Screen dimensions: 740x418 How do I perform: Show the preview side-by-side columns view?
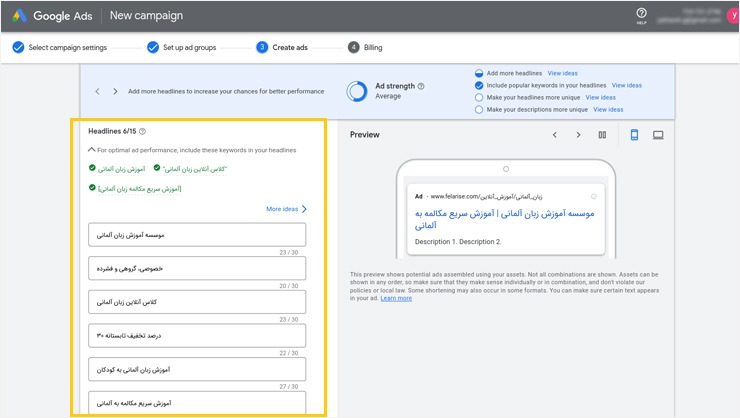pos(602,134)
